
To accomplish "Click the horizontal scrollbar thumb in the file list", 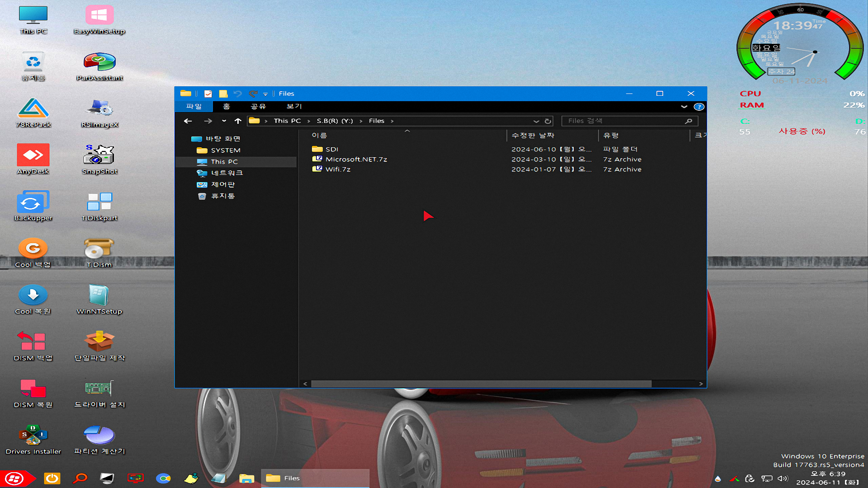I will click(481, 384).
